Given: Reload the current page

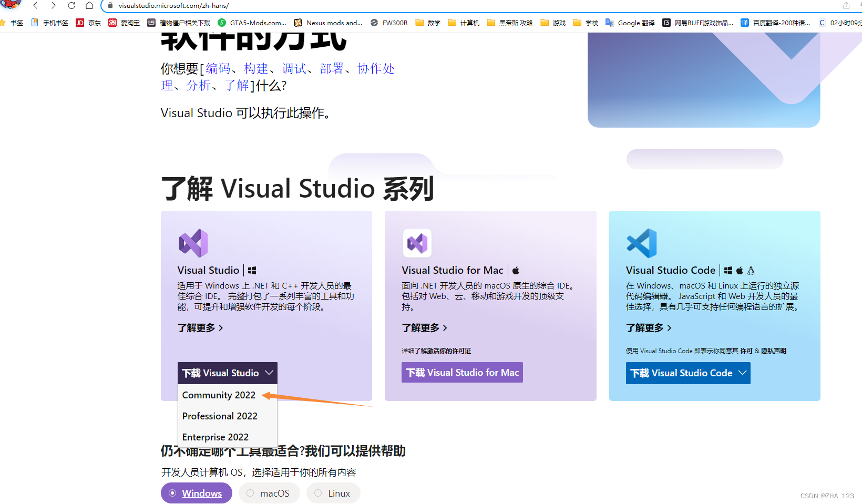Looking at the screenshot, I should point(71,5).
